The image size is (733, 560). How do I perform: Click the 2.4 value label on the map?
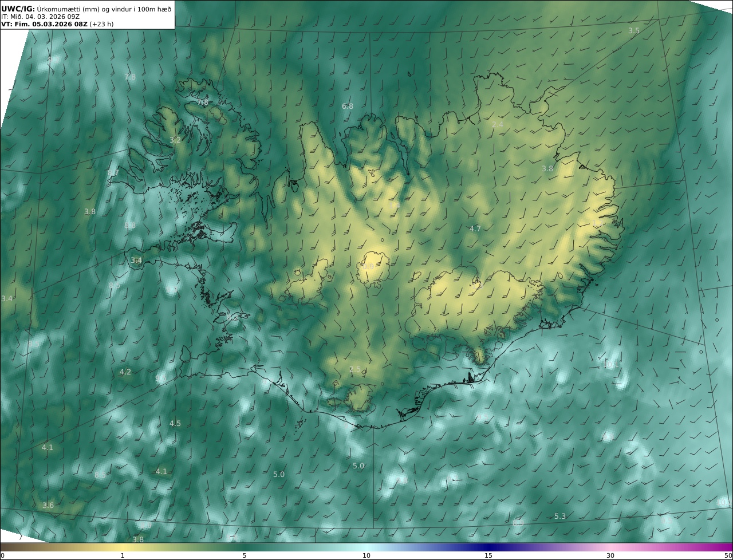498,125
